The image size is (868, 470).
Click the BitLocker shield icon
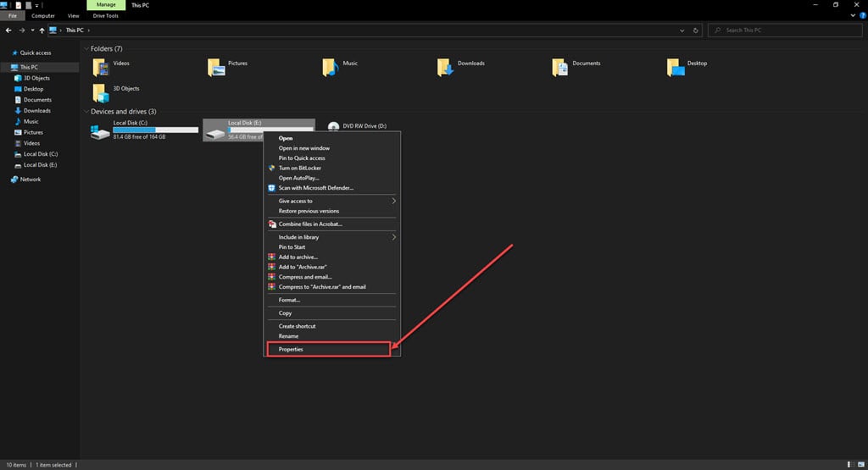point(272,168)
